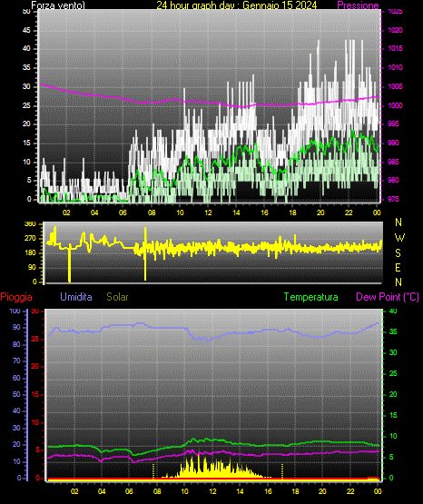
Task: Click the 12 hour tick under wind graph
Action: (208, 212)
